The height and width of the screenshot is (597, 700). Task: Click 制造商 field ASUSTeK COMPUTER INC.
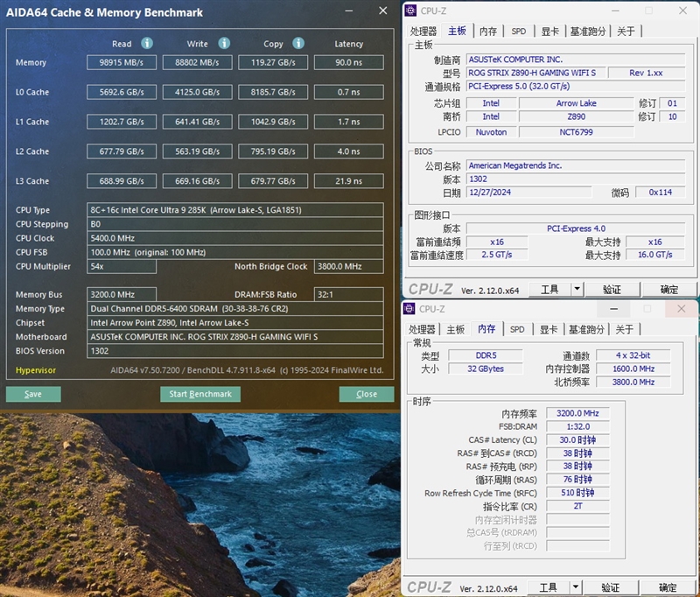tap(576, 60)
